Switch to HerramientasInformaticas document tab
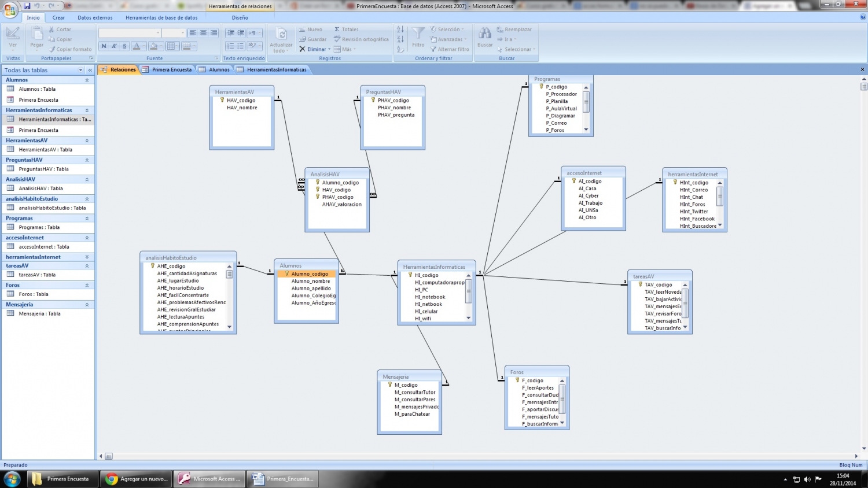The width and height of the screenshot is (868, 488). 272,69
